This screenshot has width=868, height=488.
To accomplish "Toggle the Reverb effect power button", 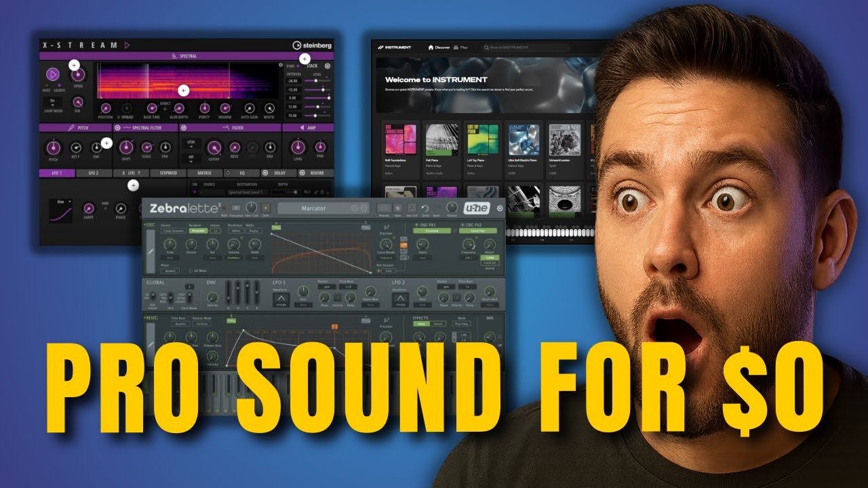I will tap(302, 173).
